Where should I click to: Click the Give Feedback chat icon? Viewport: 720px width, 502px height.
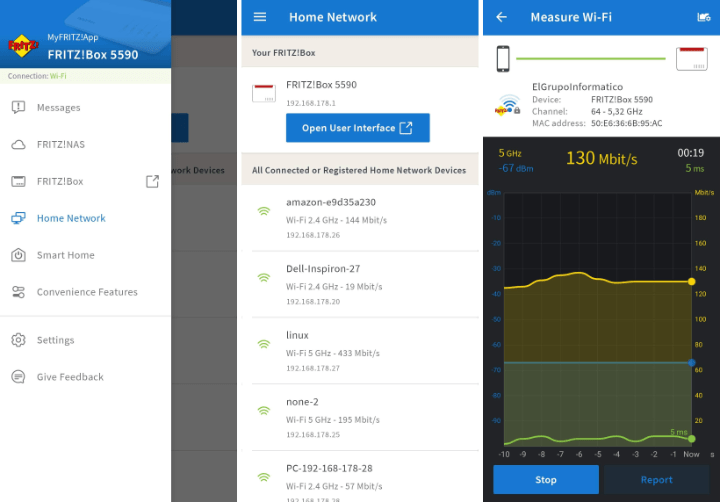click(x=18, y=377)
